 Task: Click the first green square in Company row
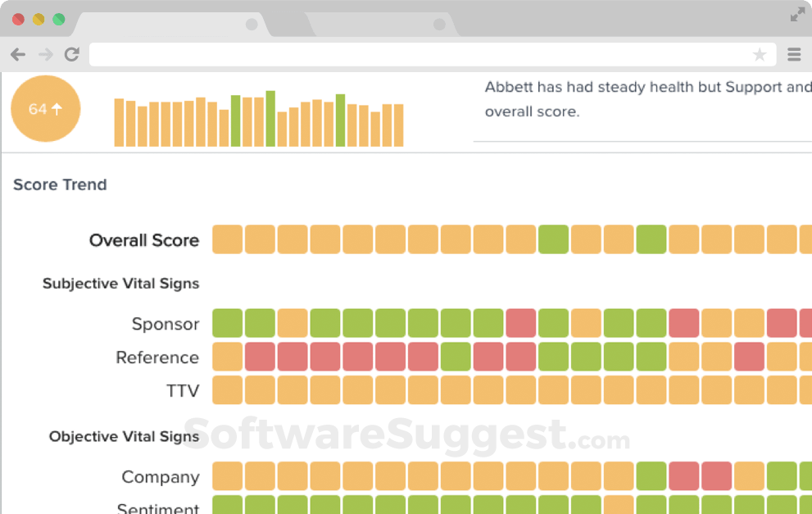pos(651,475)
